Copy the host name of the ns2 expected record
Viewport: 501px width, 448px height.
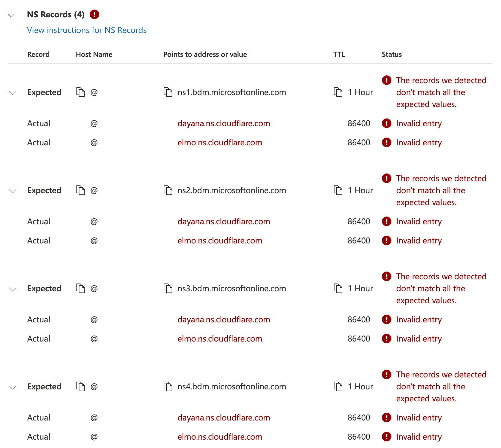point(80,190)
